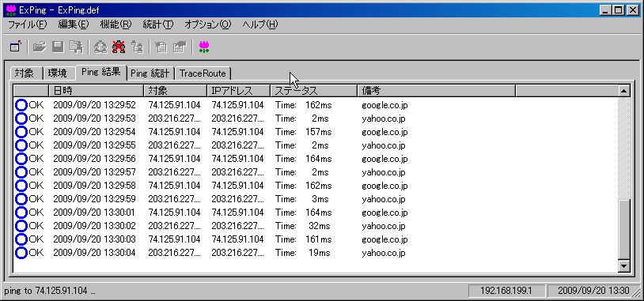Click the ExPing tulip icon in title bar
Screen dimensions: 644x301
(10, 9)
